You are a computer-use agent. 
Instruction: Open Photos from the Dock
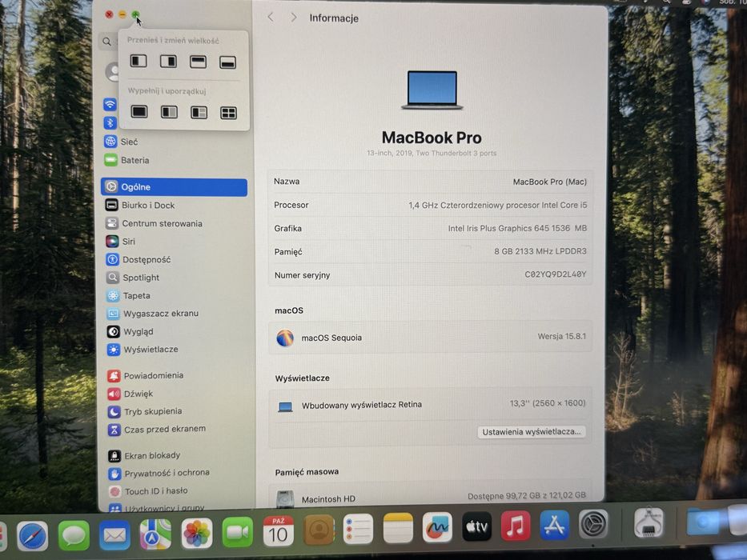pos(196,534)
